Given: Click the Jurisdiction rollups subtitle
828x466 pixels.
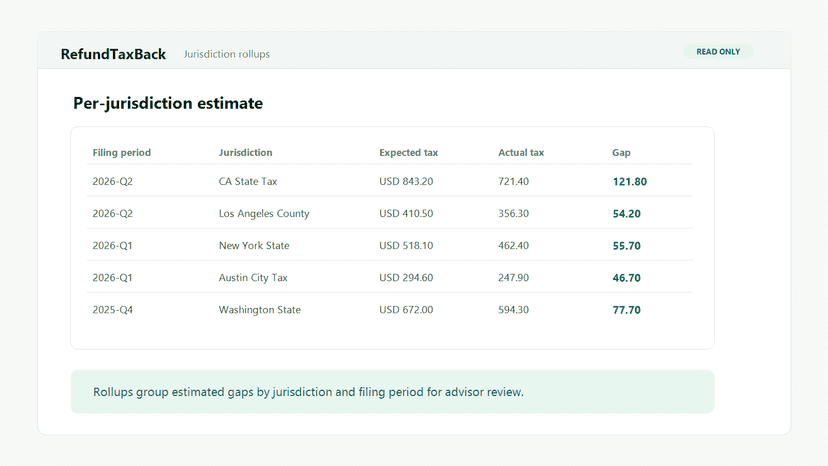Looking at the screenshot, I should (227, 54).
